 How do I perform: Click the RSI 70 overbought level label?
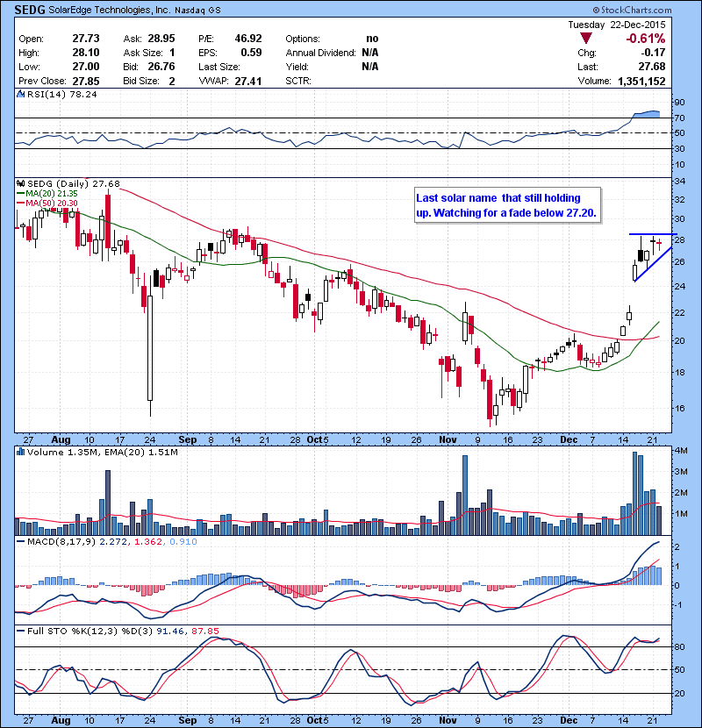click(x=679, y=118)
